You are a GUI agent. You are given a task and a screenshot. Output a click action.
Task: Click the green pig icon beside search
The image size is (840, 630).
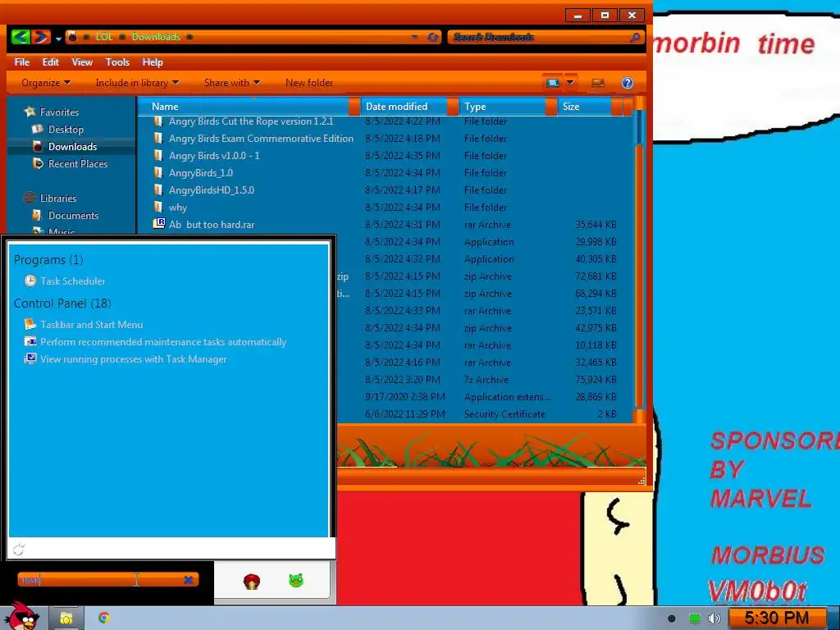tap(296, 580)
